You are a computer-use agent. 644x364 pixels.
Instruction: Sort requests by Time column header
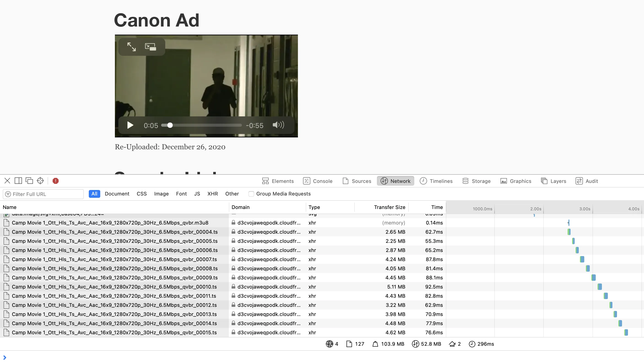coord(437,207)
